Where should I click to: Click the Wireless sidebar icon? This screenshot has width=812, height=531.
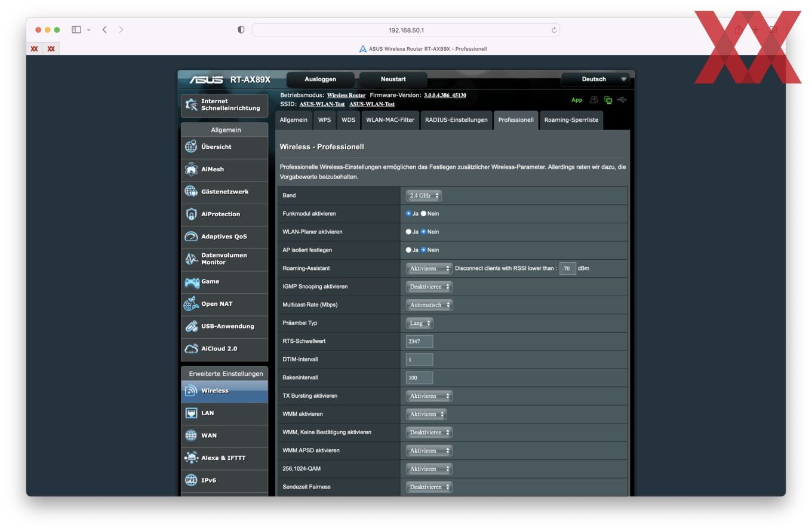coord(191,391)
